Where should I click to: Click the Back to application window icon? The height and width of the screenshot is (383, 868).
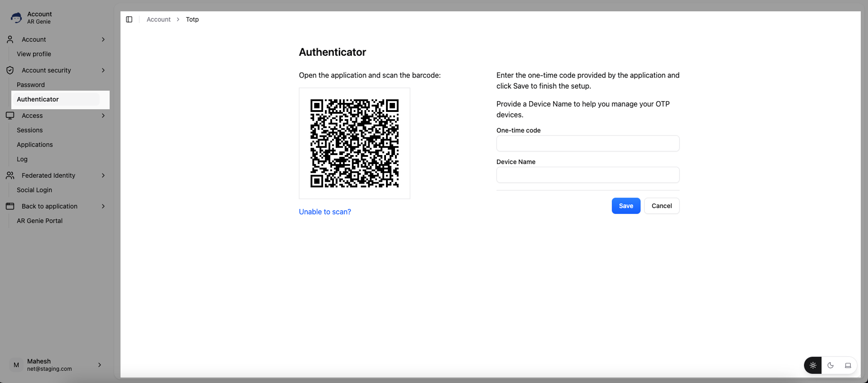[x=10, y=206]
